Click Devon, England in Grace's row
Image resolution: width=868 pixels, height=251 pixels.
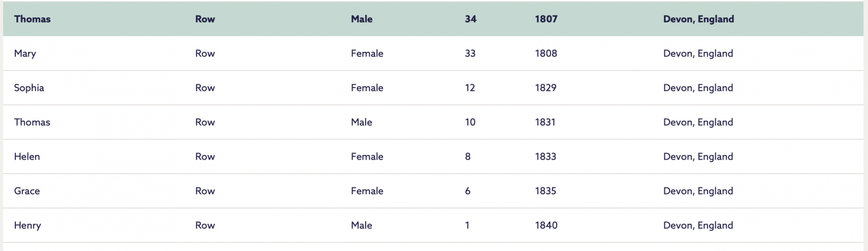[x=698, y=191]
